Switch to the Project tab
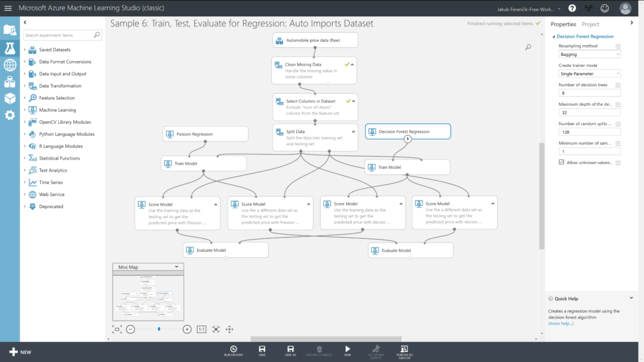 click(x=590, y=24)
